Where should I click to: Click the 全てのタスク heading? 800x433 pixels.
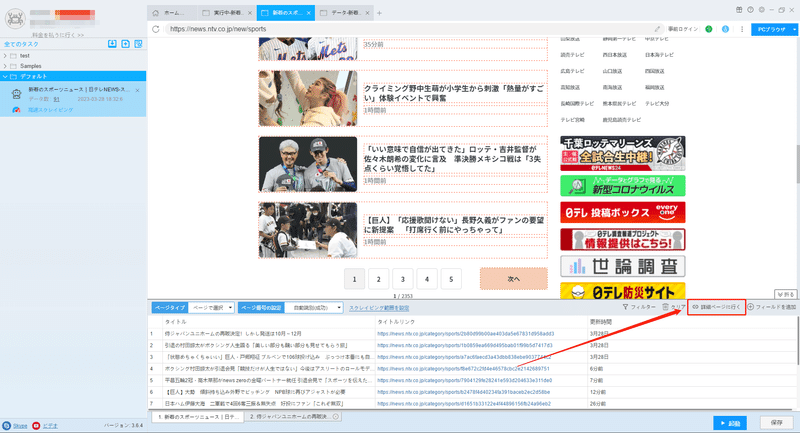[x=21, y=44]
